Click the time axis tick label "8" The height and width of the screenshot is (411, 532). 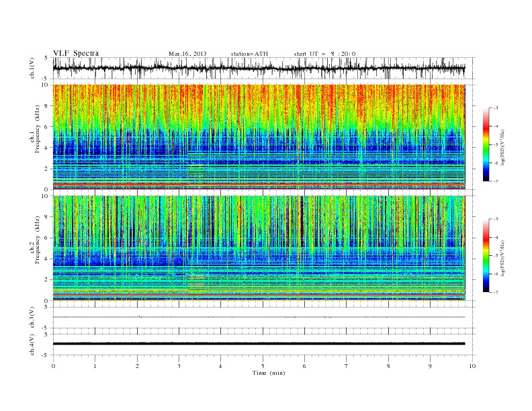388,366
